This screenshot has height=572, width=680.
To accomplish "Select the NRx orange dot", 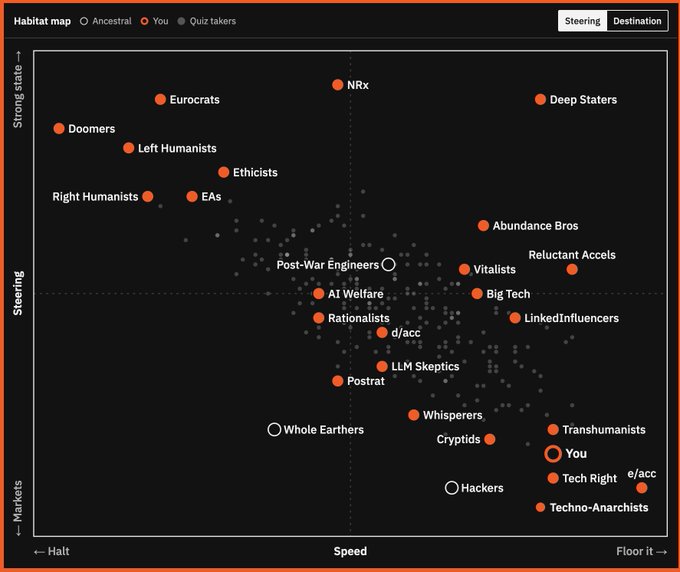I will click(x=337, y=85).
